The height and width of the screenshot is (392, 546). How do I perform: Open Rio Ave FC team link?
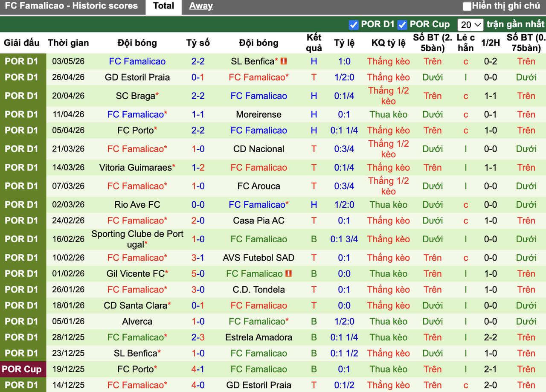point(137,205)
